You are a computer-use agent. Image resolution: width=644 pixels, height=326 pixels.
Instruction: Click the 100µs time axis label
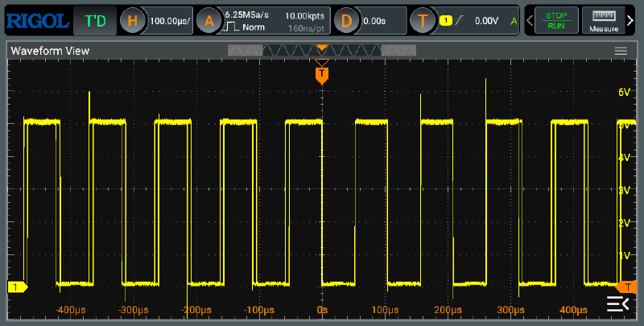385,310
